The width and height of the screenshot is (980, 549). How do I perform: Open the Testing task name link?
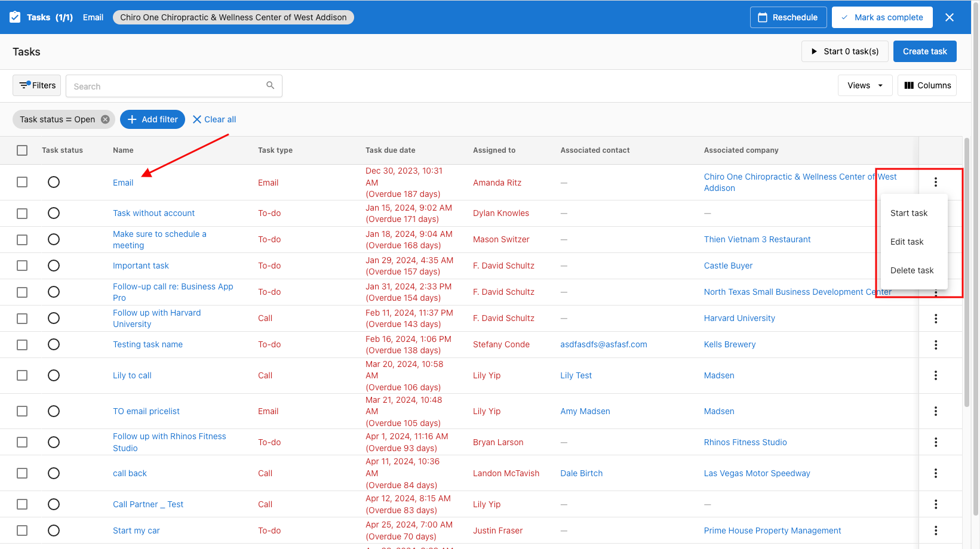click(x=148, y=344)
